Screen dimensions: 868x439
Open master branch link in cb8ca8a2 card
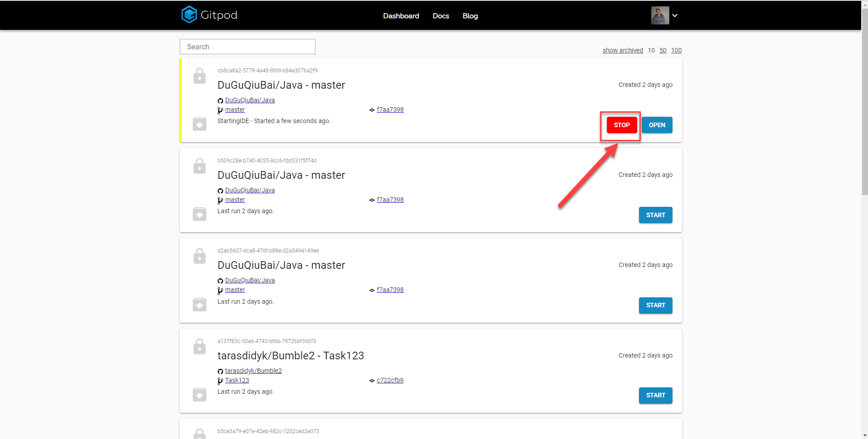235,110
